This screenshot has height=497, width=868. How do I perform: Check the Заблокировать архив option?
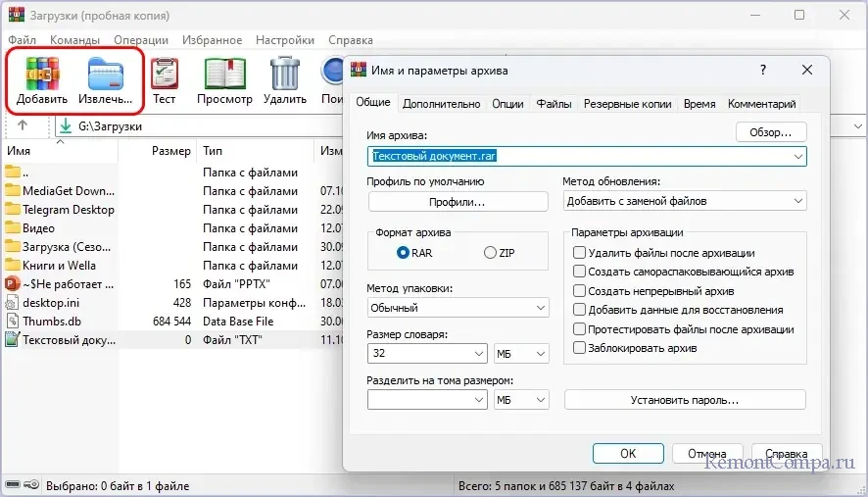(580, 348)
